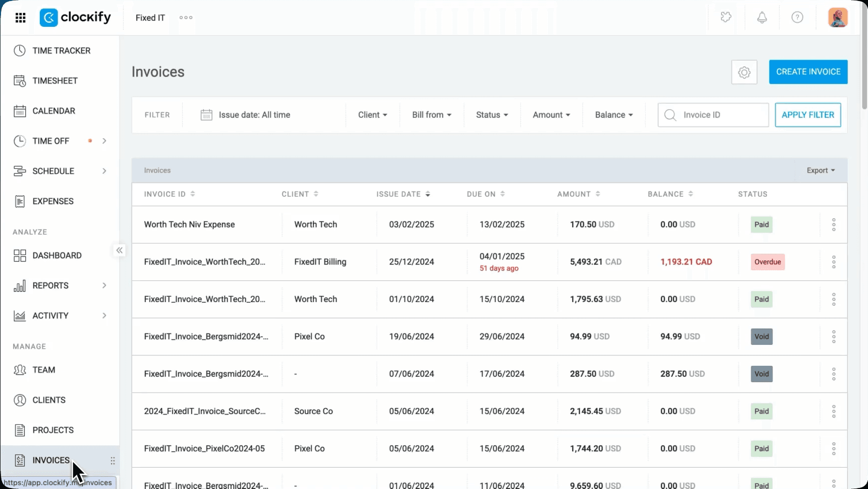Click the Overdue status badge
Viewport: 868px width, 489px height.
tap(768, 262)
